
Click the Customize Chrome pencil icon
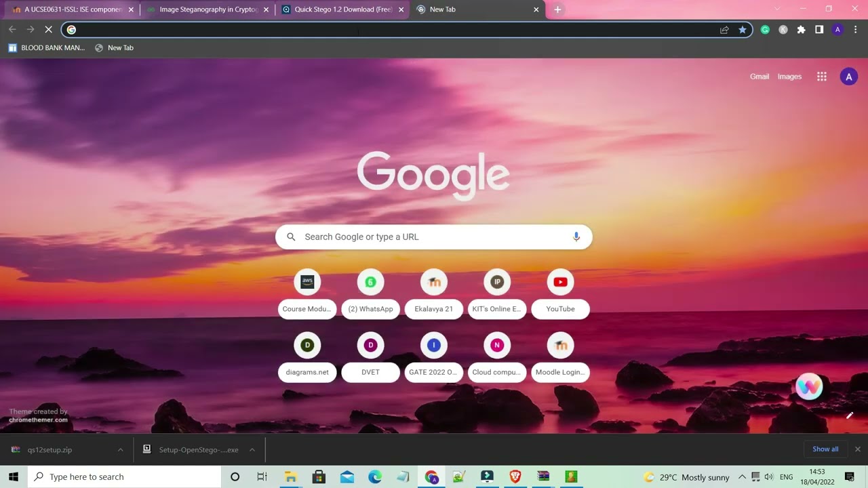click(849, 415)
